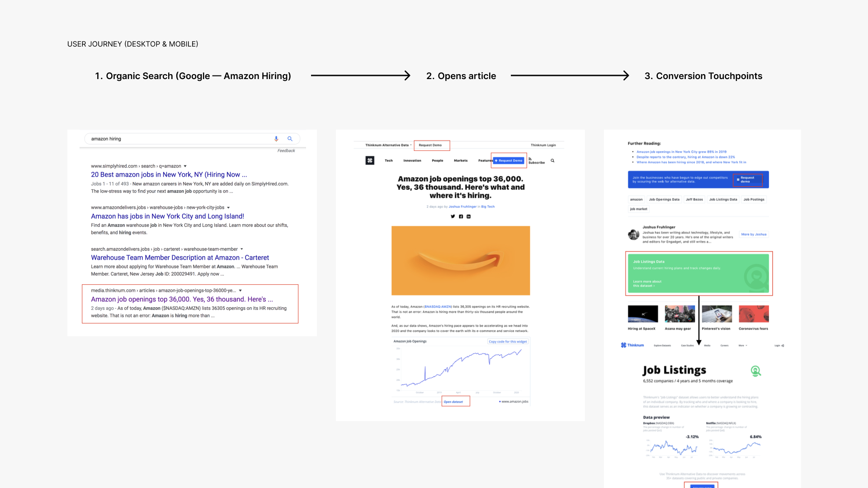The width and height of the screenshot is (868, 488).
Task: Click 'Open dataset' link below the chart
Action: [453, 402]
